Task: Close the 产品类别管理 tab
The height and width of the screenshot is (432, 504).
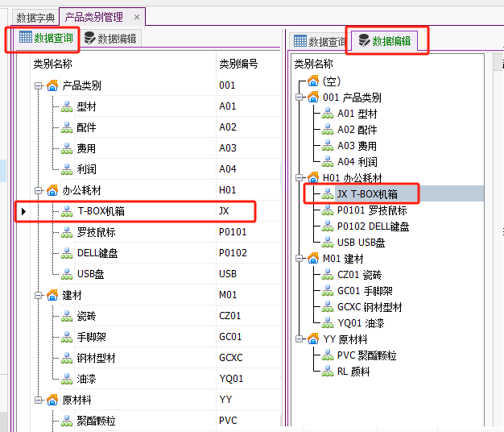Action: point(137,17)
